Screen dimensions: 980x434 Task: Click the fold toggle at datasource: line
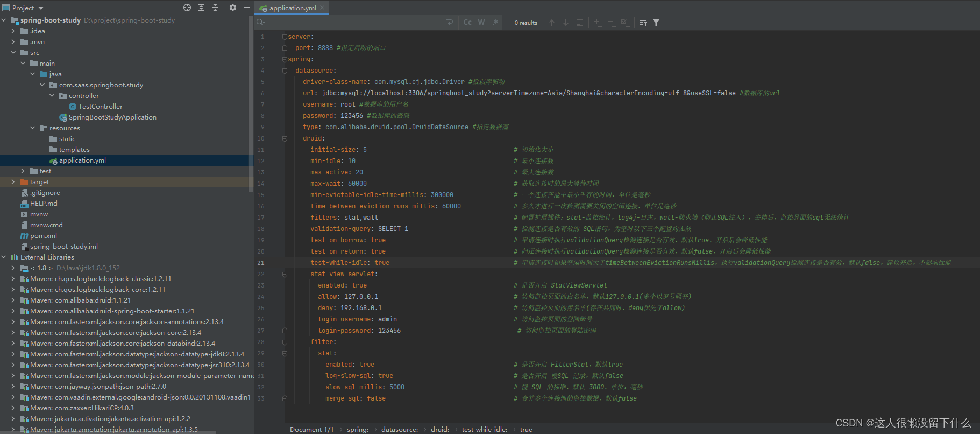[x=285, y=71]
